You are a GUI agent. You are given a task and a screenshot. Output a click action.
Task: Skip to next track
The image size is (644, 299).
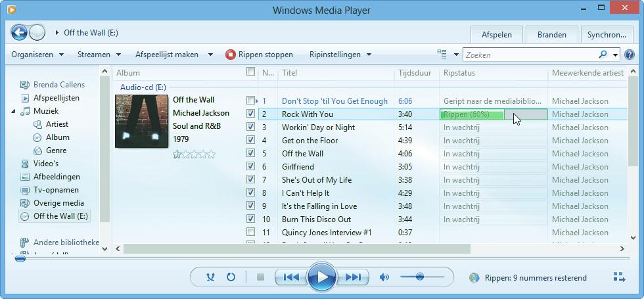[x=353, y=277]
